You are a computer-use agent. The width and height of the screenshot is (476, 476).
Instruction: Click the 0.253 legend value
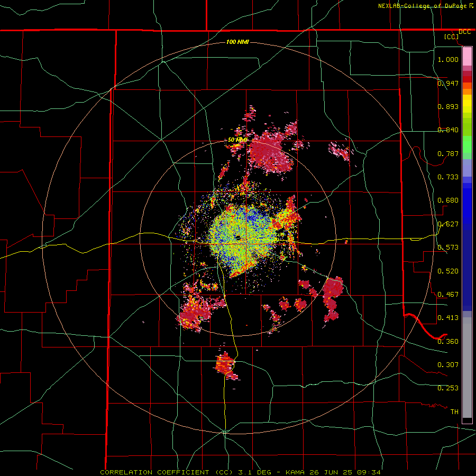[x=448, y=388]
